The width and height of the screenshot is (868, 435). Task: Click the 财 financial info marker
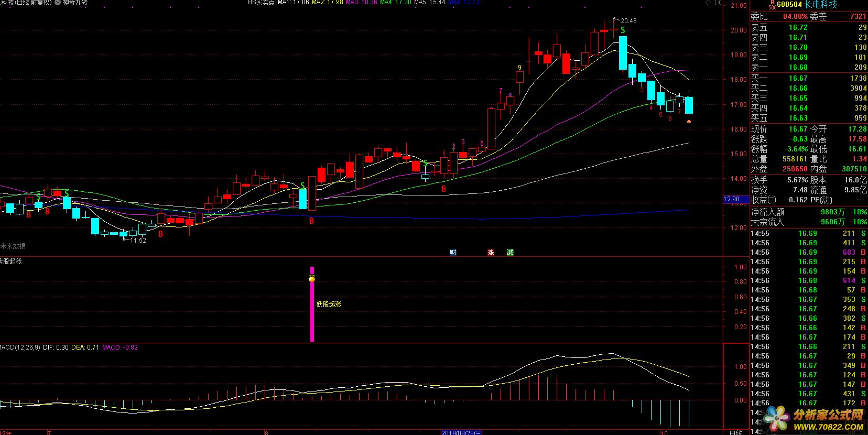click(x=453, y=253)
